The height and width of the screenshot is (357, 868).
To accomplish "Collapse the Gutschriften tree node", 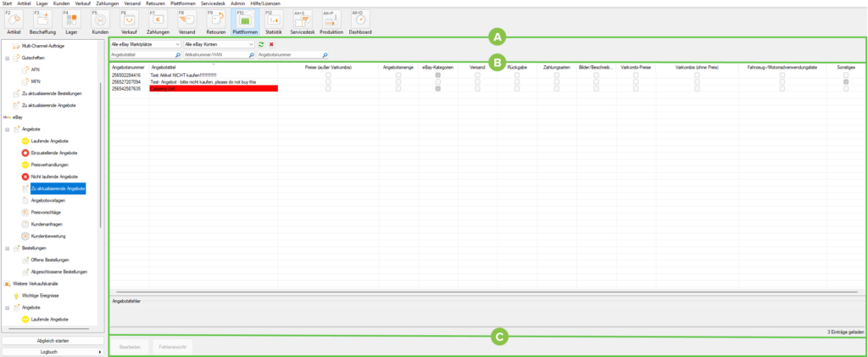I will pyautogui.click(x=7, y=58).
